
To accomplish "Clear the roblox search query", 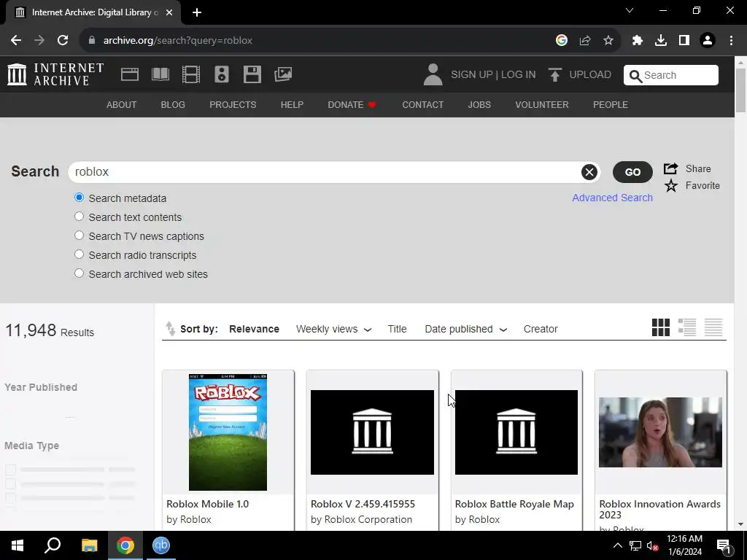I will 589,172.
